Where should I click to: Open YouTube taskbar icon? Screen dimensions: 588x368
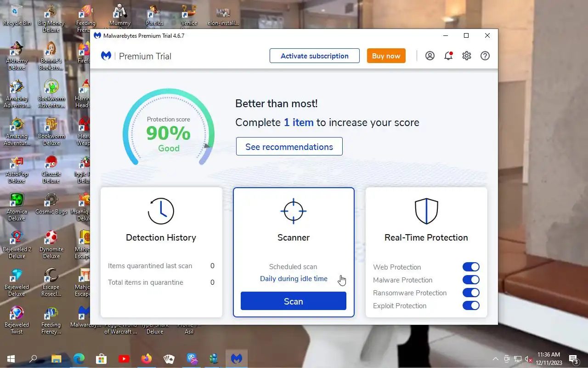(x=124, y=359)
